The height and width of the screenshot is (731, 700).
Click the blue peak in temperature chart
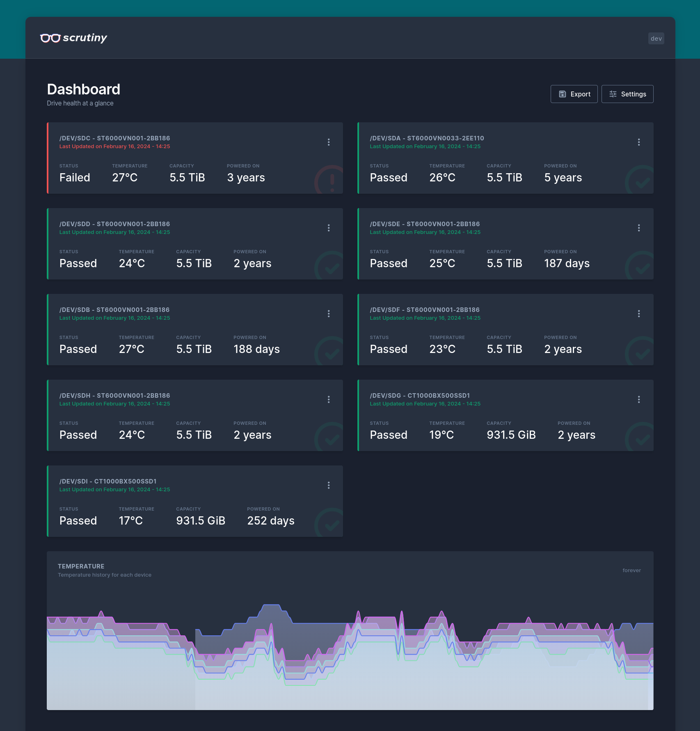tap(271, 606)
